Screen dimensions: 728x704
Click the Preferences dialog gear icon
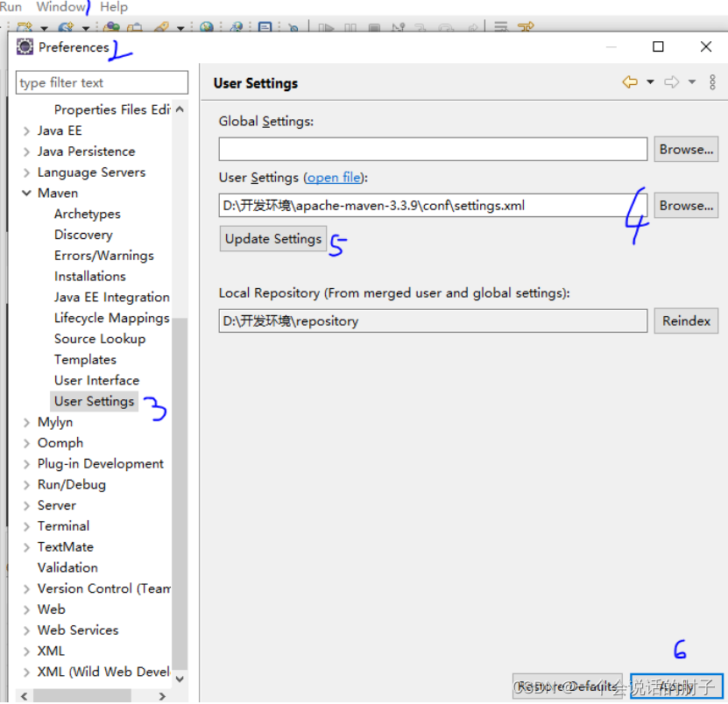(x=25, y=47)
